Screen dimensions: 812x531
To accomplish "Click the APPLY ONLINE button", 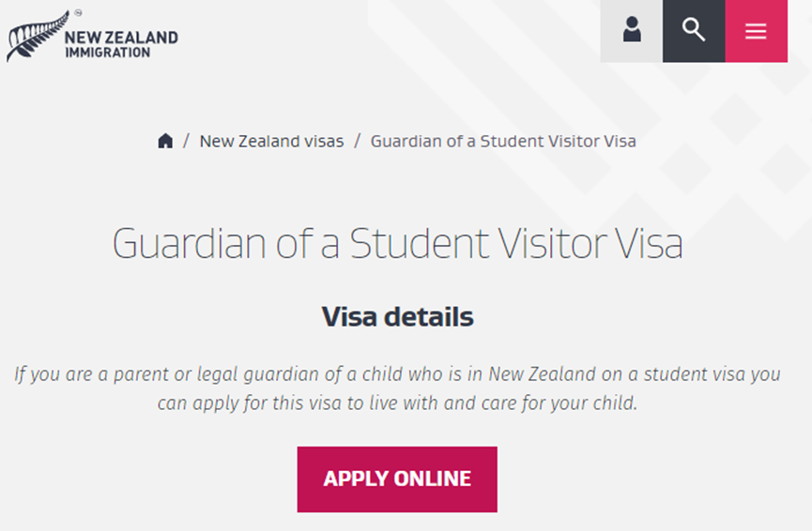I will [397, 479].
